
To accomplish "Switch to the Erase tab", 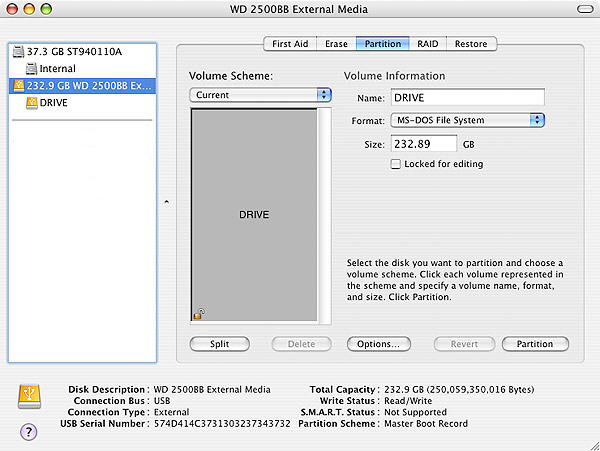I will [336, 44].
